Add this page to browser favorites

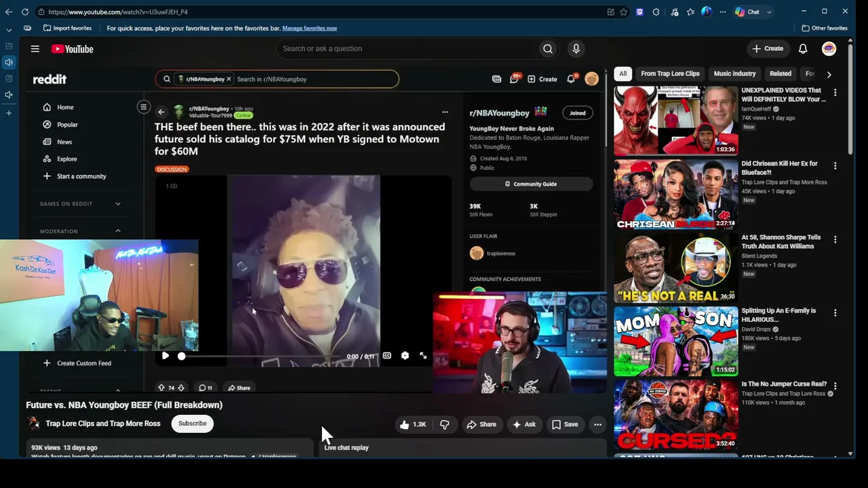tap(623, 12)
